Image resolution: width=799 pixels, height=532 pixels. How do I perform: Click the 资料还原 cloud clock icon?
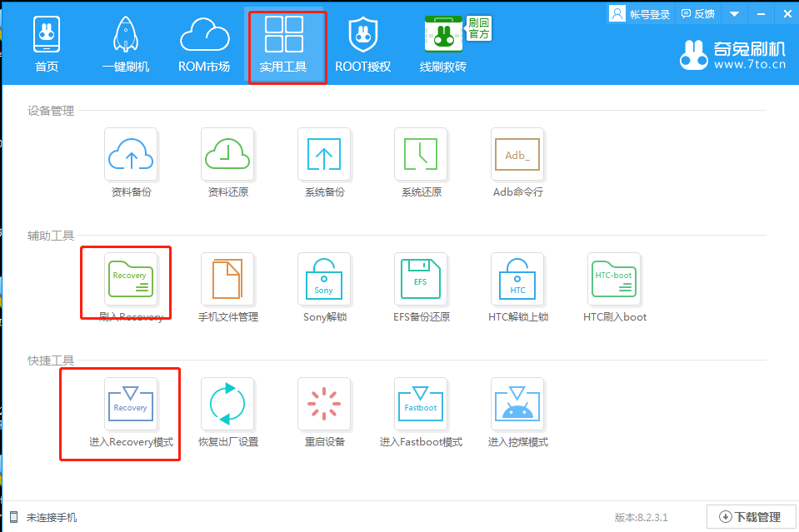click(227, 154)
